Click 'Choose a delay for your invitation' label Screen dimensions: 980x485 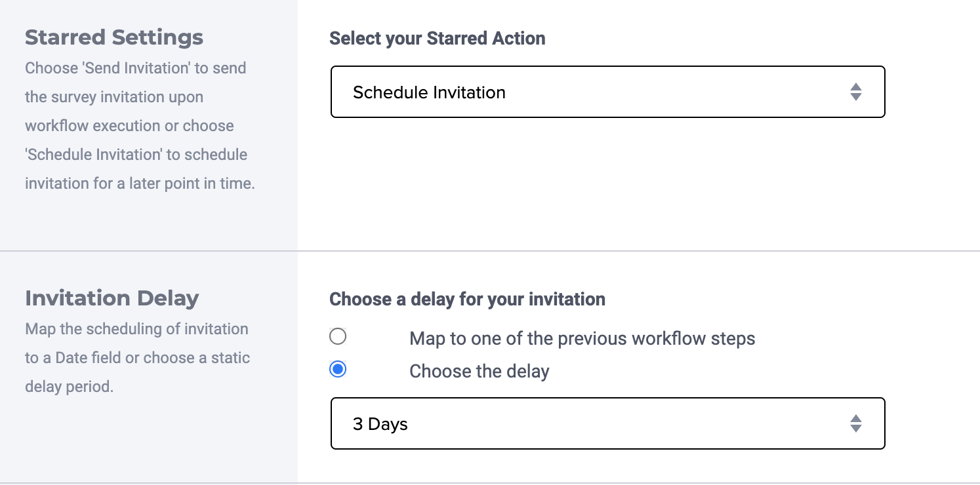(467, 300)
